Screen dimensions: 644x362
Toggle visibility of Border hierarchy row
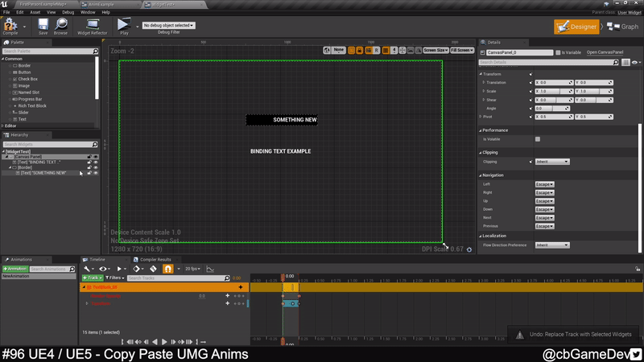tap(96, 167)
